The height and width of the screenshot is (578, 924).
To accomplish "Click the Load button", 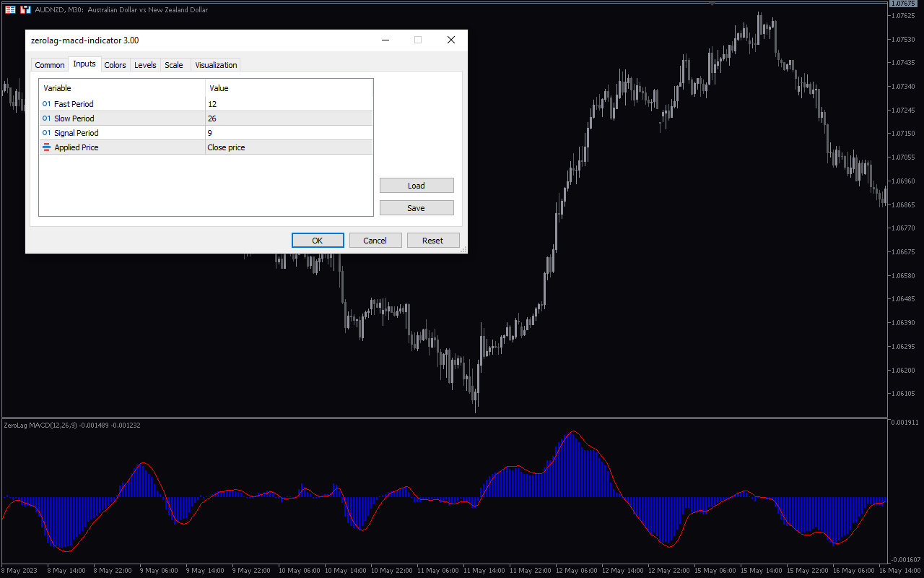I will pos(417,186).
